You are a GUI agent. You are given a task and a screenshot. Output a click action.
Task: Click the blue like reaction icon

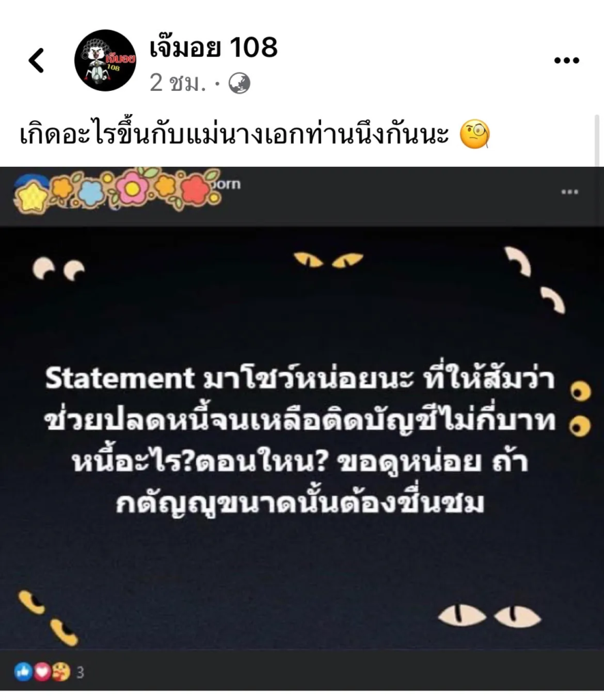click(x=23, y=671)
